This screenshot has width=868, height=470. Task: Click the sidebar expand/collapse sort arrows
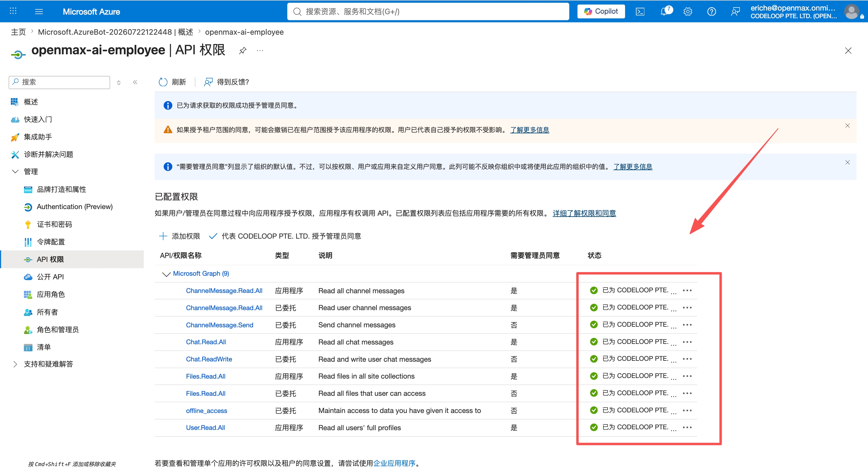coord(119,83)
